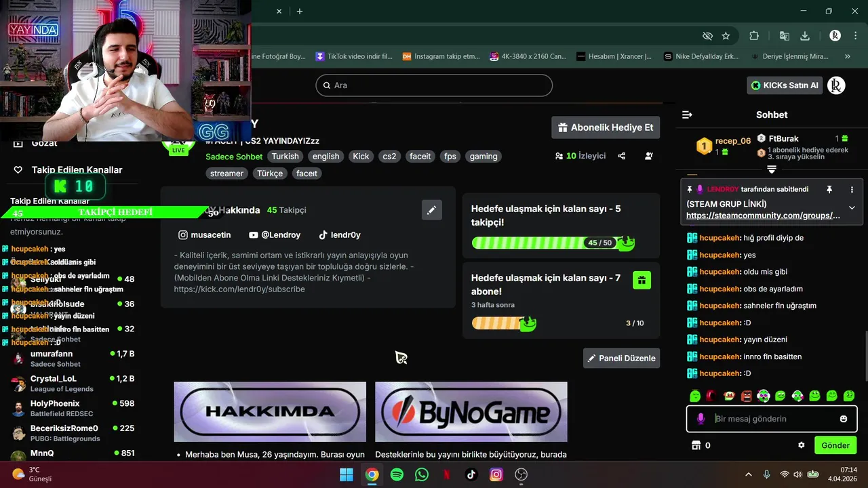Viewport: 868px width, 488px height.
Task: Open the Hesabım | Xrancer bookmark
Action: tap(614, 56)
